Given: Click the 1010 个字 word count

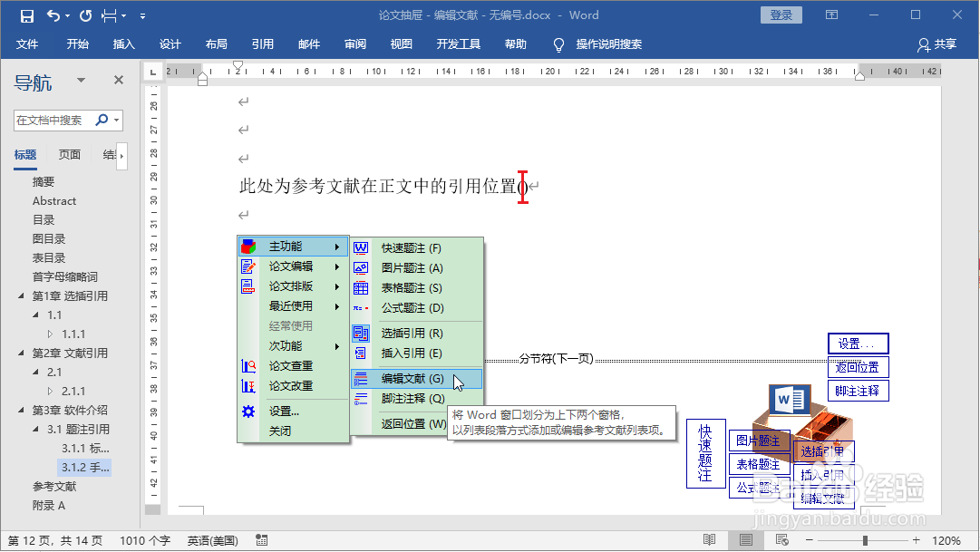Looking at the screenshot, I should pos(145,540).
